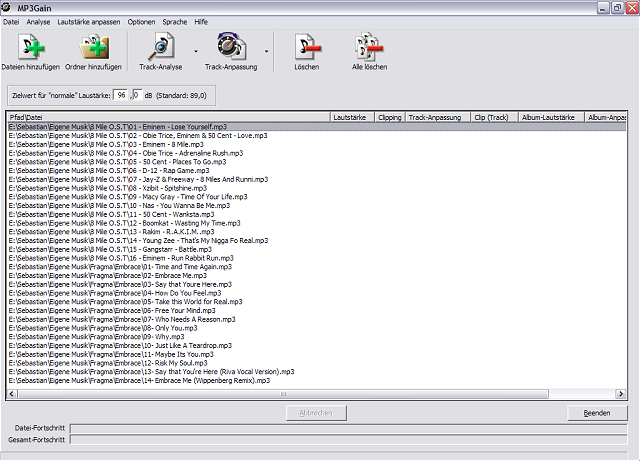Click the scroll right arrow of file list

coord(621,394)
